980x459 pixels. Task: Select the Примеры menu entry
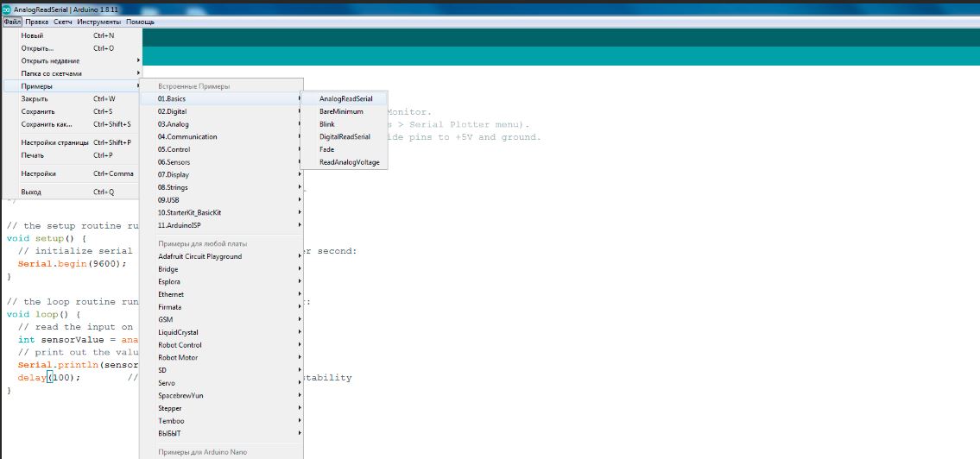point(72,85)
